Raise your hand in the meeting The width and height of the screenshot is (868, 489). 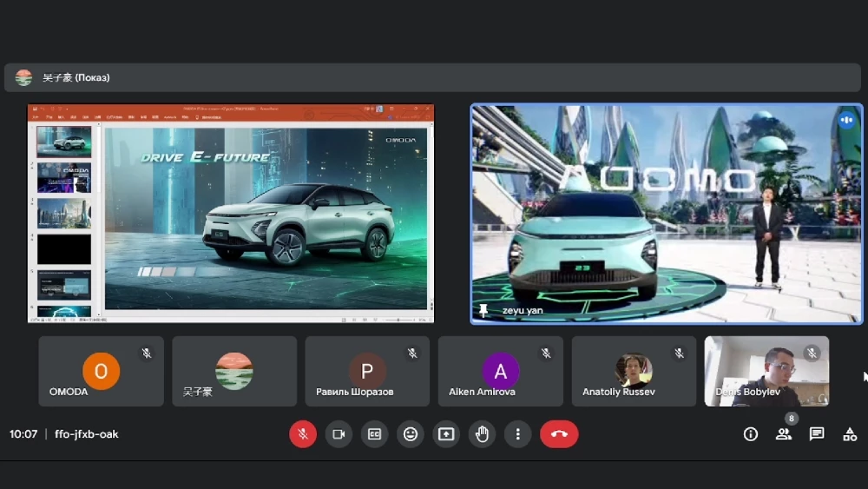pos(482,434)
